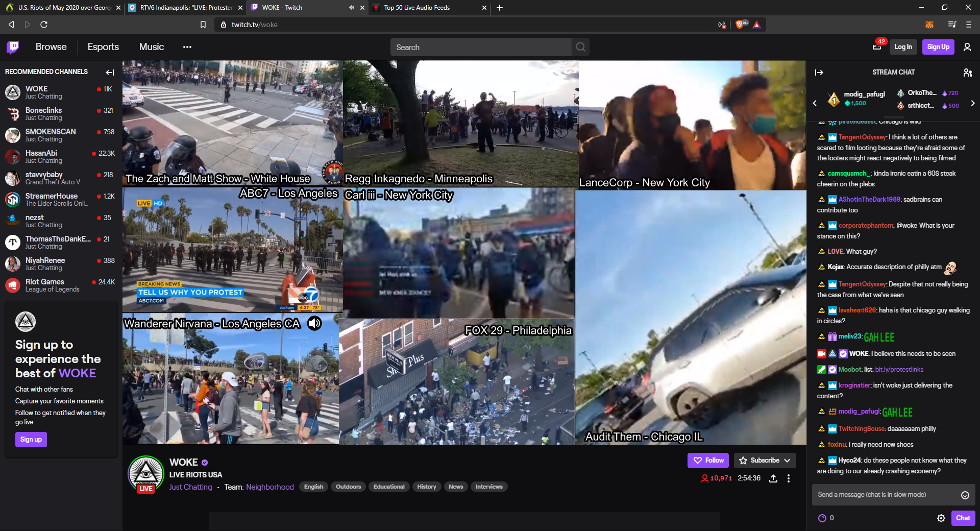Open the NiyahRenee recommended channel
Viewport: 980px width, 531px height.
61,264
